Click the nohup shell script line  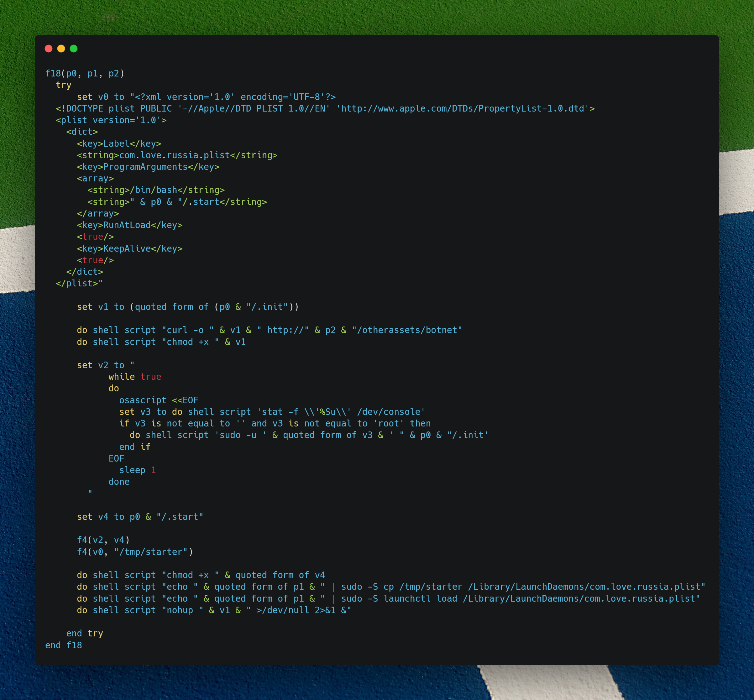pyautogui.click(x=214, y=611)
